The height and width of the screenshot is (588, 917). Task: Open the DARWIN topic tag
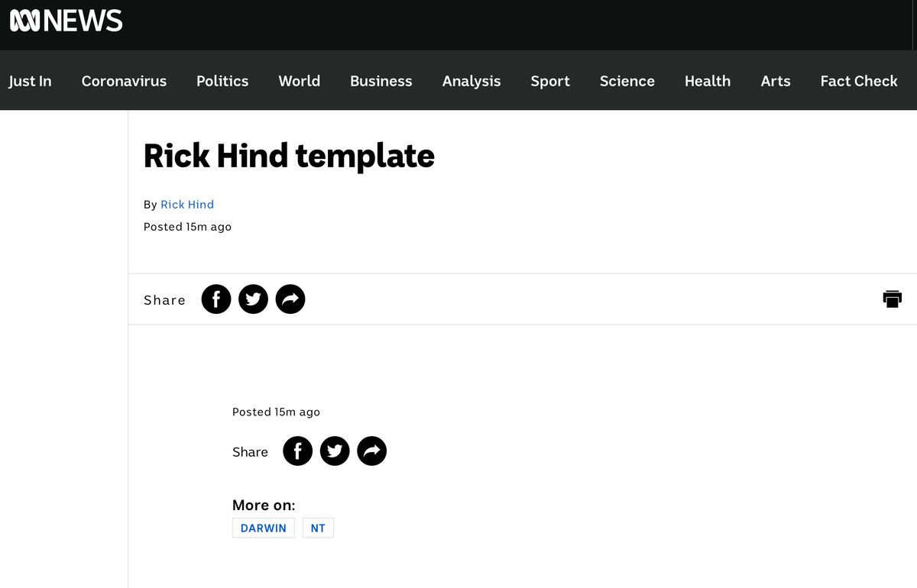tap(264, 528)
